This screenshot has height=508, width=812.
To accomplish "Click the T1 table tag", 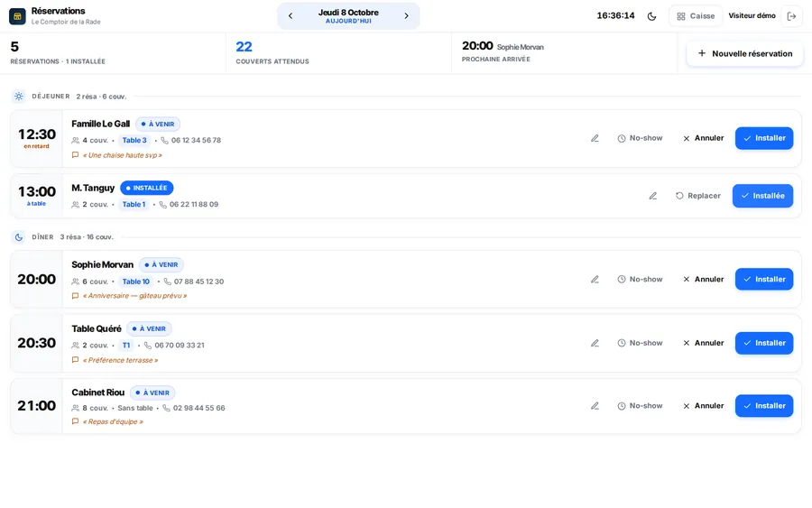I will click(126, 346).
